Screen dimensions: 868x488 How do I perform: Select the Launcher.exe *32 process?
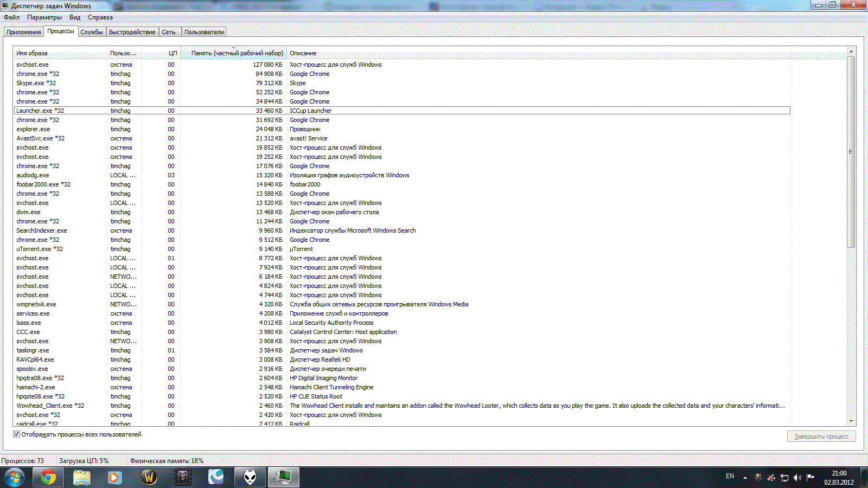[x=402, y=111]
